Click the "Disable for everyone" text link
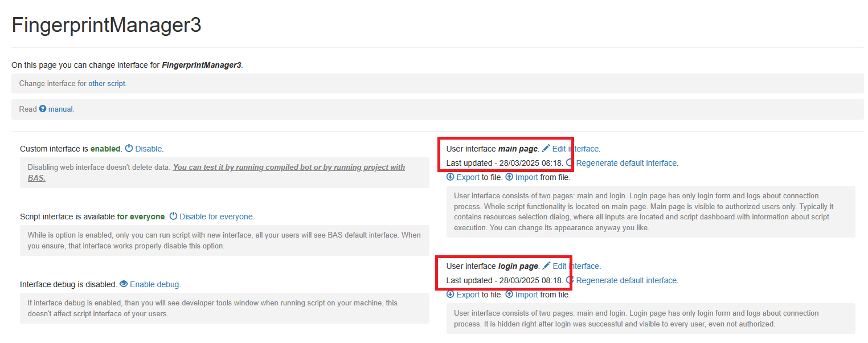 coord(216,217)
